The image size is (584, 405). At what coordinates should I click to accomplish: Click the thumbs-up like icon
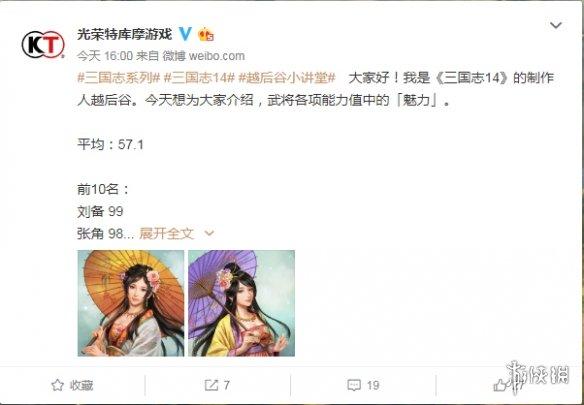[x=500, y=385]
